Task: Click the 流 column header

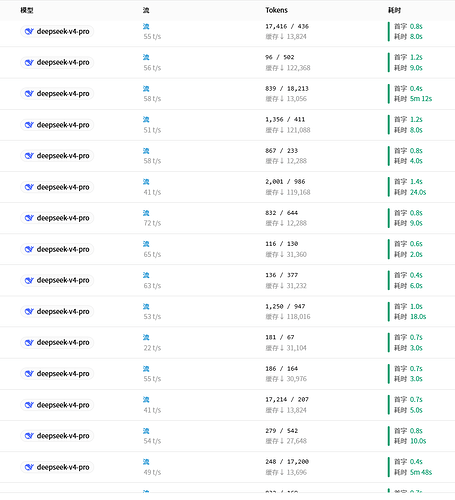Action: (x=146, y=10)
